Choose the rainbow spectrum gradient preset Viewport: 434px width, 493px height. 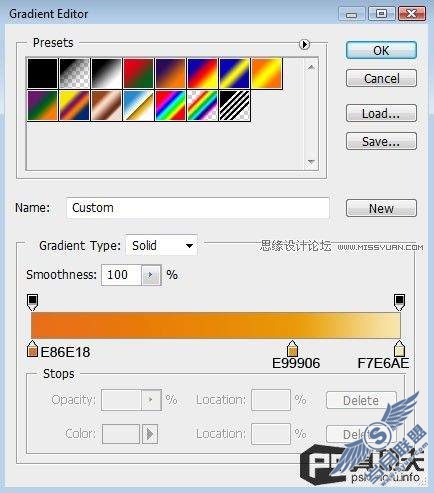pyautogui.click(x=170, y=105)
